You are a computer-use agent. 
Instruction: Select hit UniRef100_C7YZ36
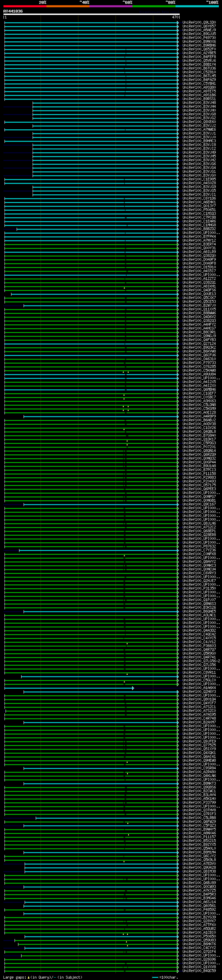[x=199, y=550]
